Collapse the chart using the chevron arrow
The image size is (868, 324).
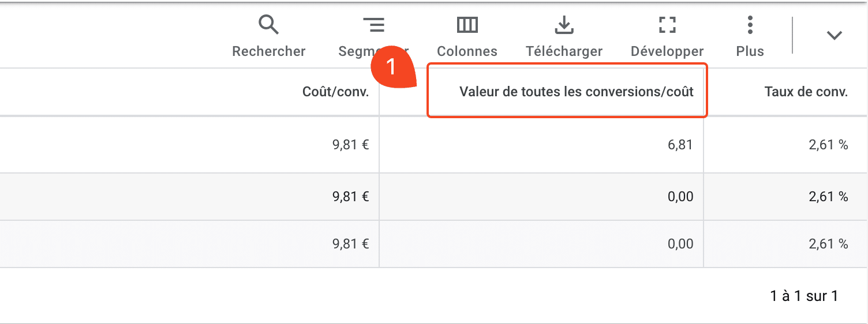click(x=834, y=36)
